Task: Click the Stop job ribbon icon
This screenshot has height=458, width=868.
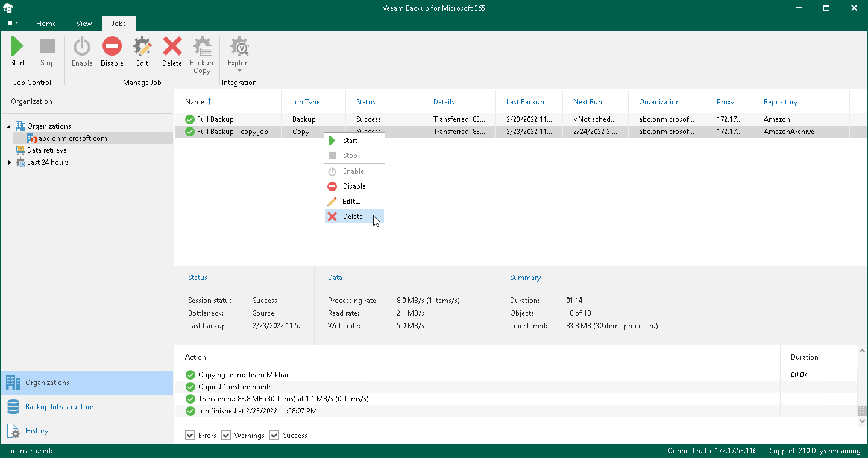Action: [x=48, y=47]
